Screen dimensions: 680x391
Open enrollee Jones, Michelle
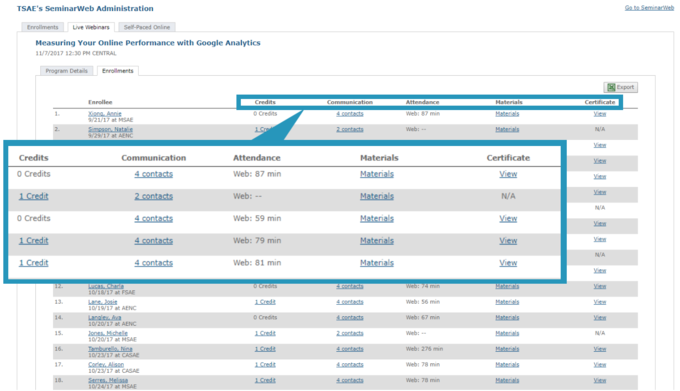[108, 333]
